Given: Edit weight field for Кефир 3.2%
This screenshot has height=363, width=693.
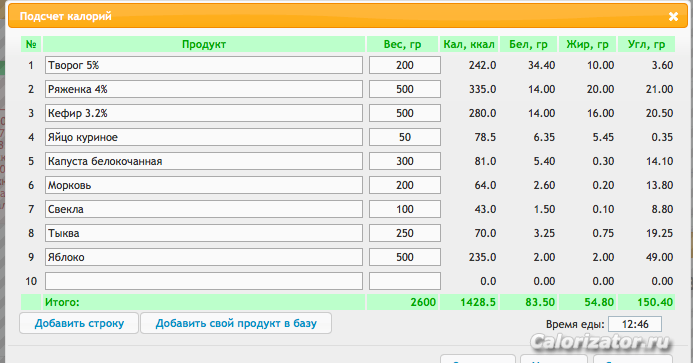Looking at the screenshot, I should point(405,113).
